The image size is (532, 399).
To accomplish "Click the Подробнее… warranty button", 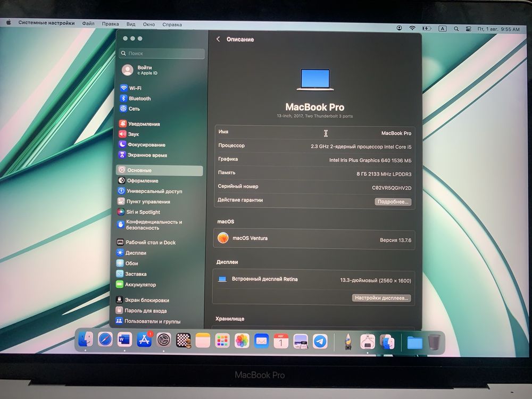I will pyautogui.click(x=393, y=202).
